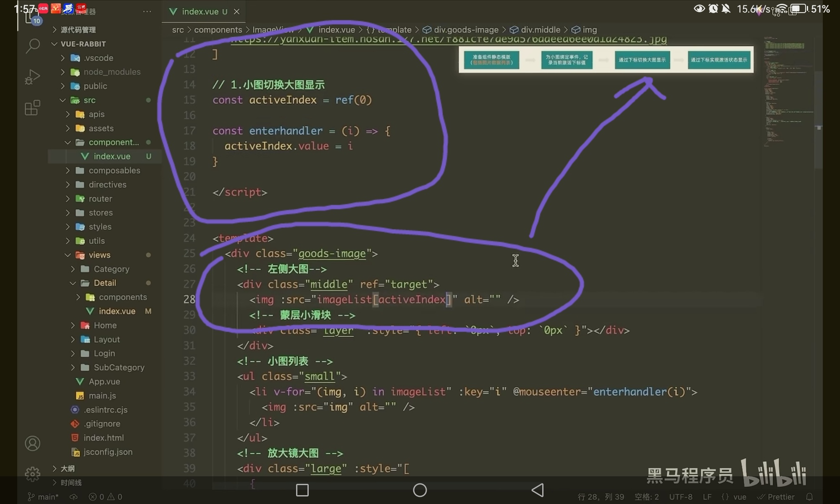The width and height of the screenshot is (840, 504).
Task: Expand the composables folder
Action: pyautogui.click(x=114, y=171)
